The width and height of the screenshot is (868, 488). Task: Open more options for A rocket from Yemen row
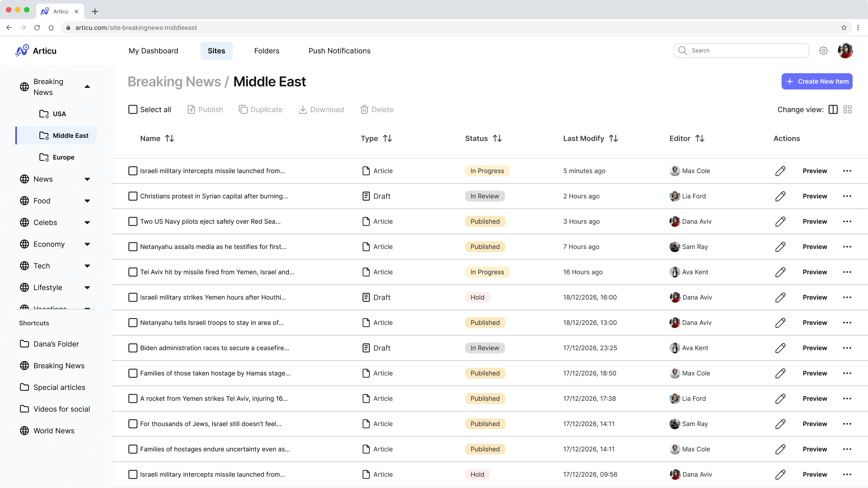point(847,399)
